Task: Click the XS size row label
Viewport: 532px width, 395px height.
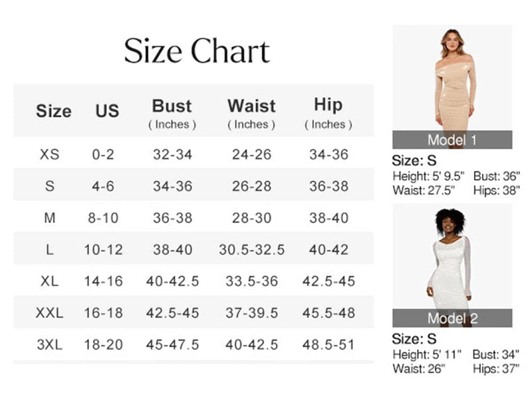Action: (50, 154)
